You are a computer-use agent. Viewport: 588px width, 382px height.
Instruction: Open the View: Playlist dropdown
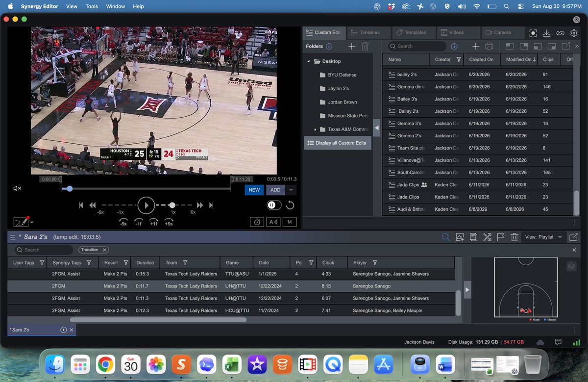click(x=544, y=237)
